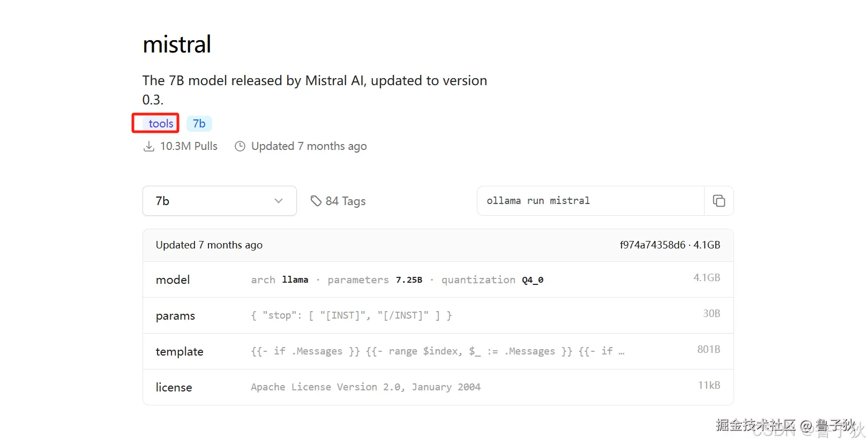
Task: Click the template Messages code preview
Action: point(437,351)
